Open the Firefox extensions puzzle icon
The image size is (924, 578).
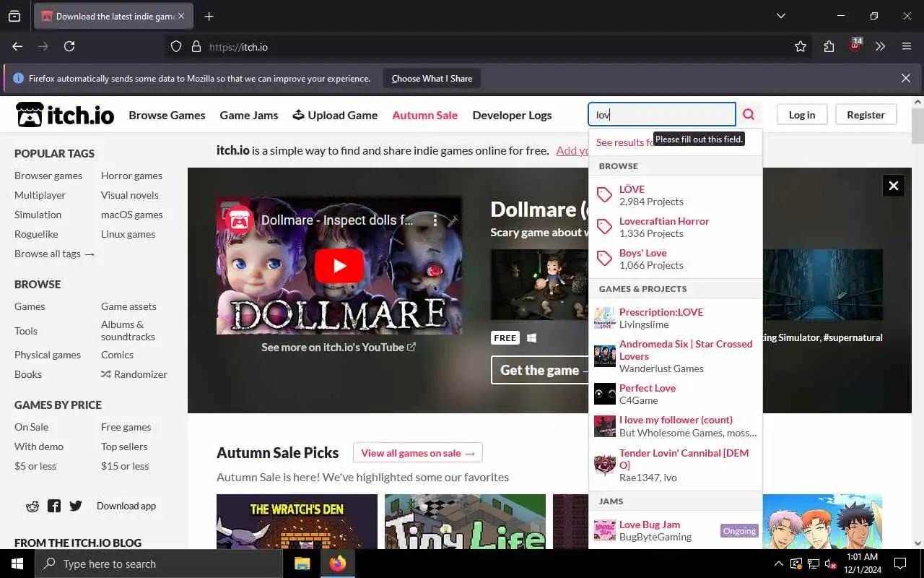pyautogui.click(x=829, y=46)
